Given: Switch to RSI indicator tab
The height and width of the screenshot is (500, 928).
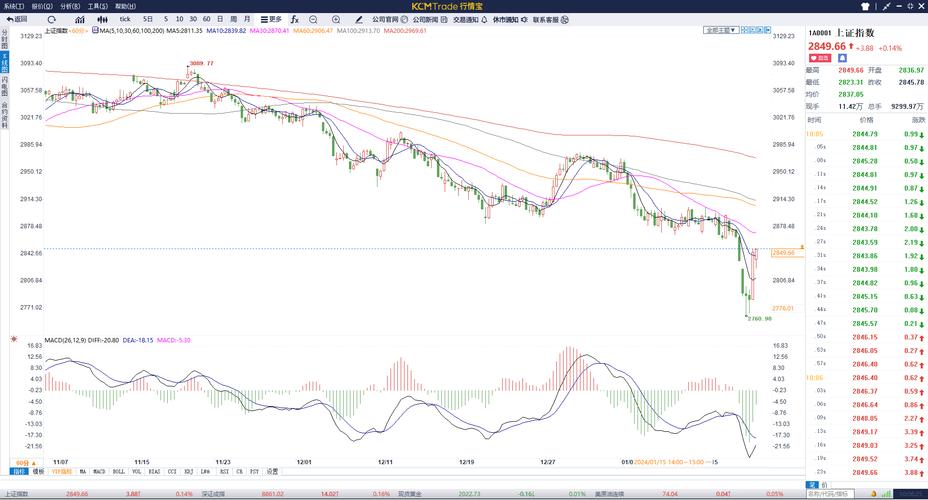Looking at the screenshot, I should click(224, 472).
